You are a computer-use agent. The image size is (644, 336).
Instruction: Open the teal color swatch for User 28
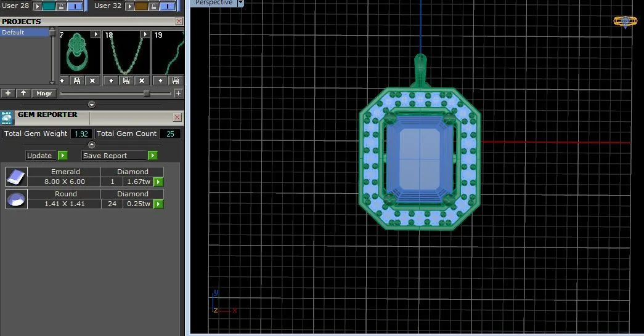[49, 6]
